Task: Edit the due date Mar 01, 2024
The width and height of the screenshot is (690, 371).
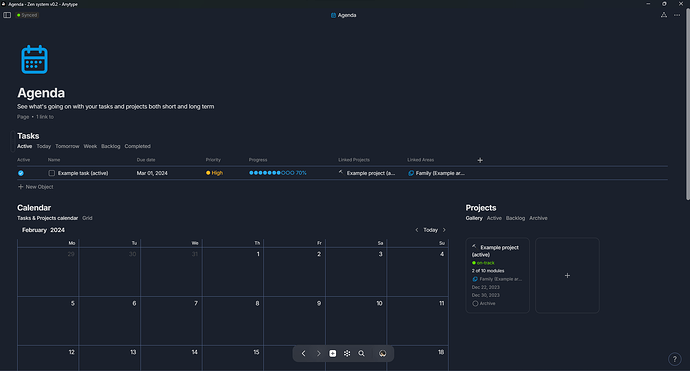Action: pos(152,173)
